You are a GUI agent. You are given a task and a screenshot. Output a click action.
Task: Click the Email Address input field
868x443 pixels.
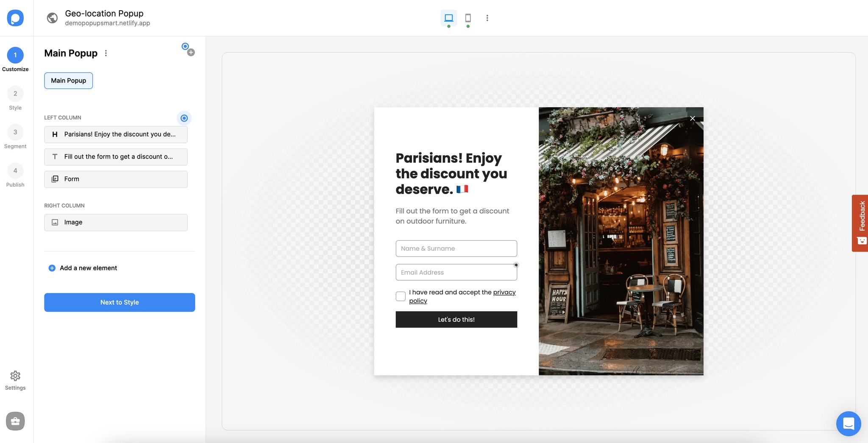pyautogui.click(x=456, y=272)
